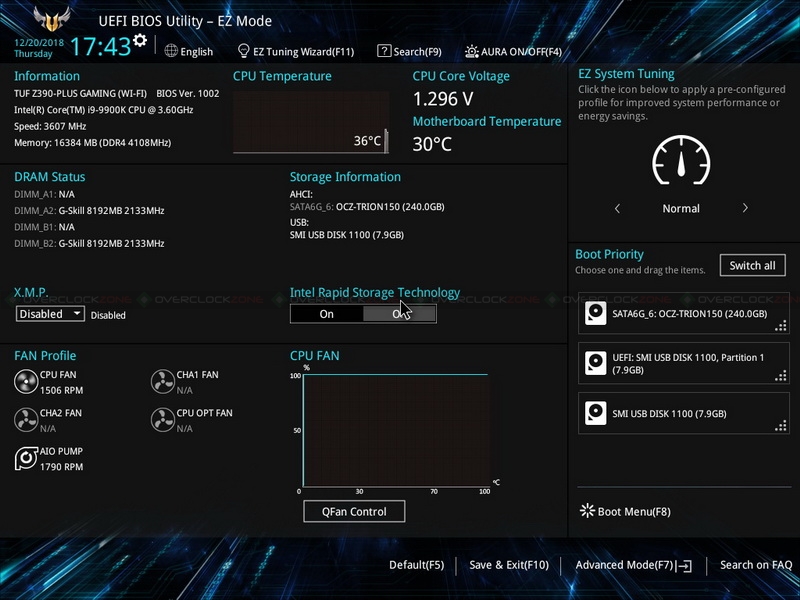This screenshot has width=800, height=600.
Task: Click the Normal tuning profile label
Action: [x=681, y=208]
